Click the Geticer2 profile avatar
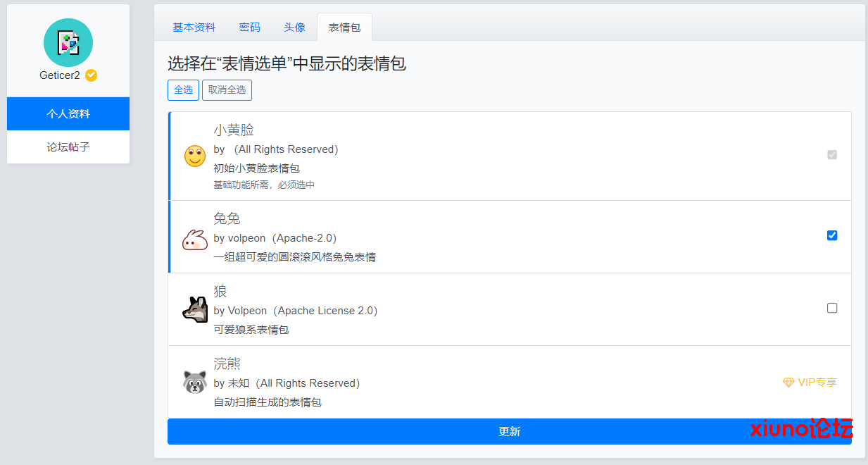Viewport: 868px width, 465px height. point(68,43)
